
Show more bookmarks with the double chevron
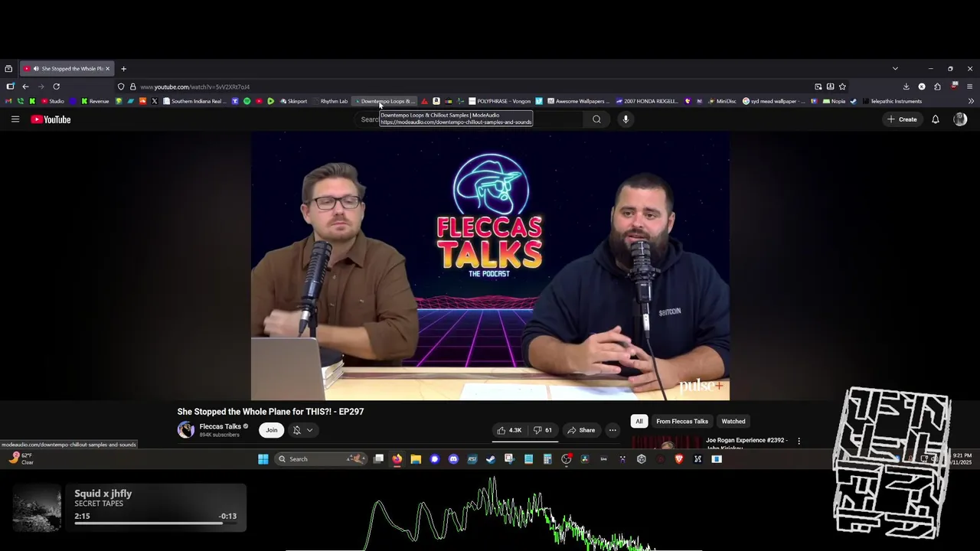[x=971, y=101]
